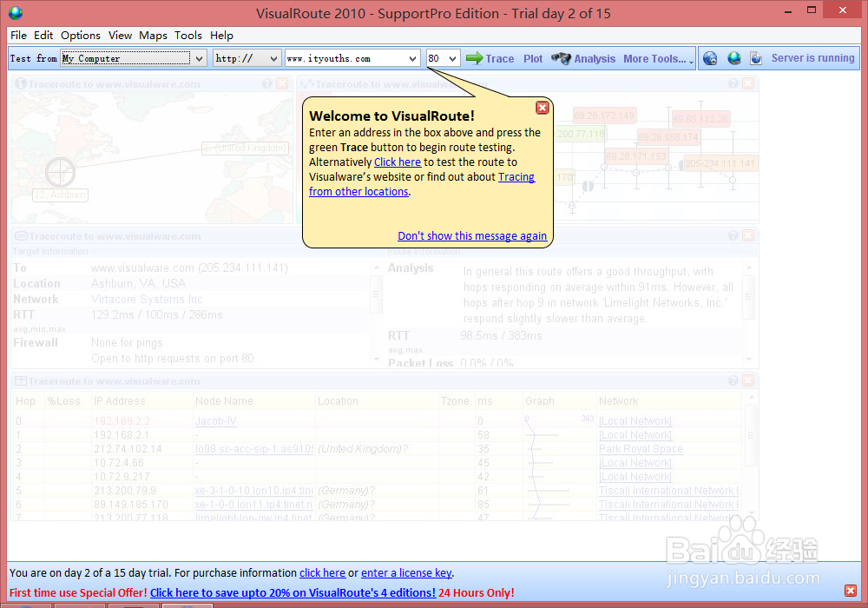Expand the www.ityouths.com address history dropdown
The image size is (868, 608).
412,58
